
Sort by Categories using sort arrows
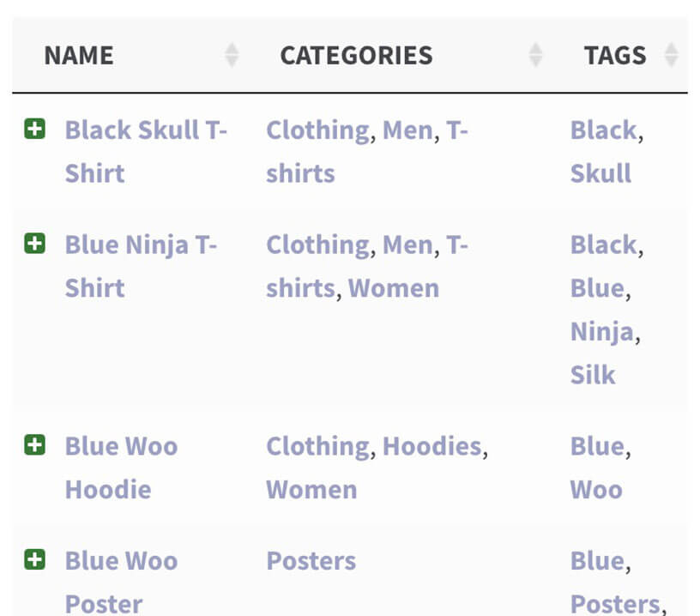pyautogui.click(x=535, y=56)
